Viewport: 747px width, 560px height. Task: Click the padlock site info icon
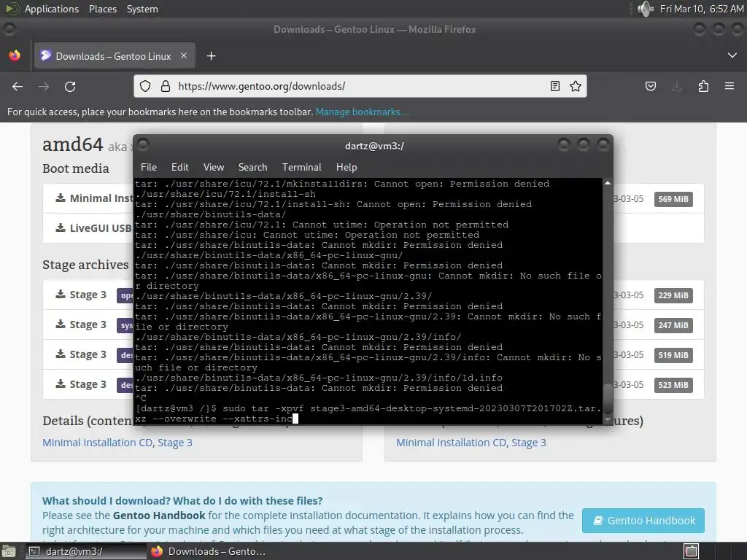[x=166, y=86]
